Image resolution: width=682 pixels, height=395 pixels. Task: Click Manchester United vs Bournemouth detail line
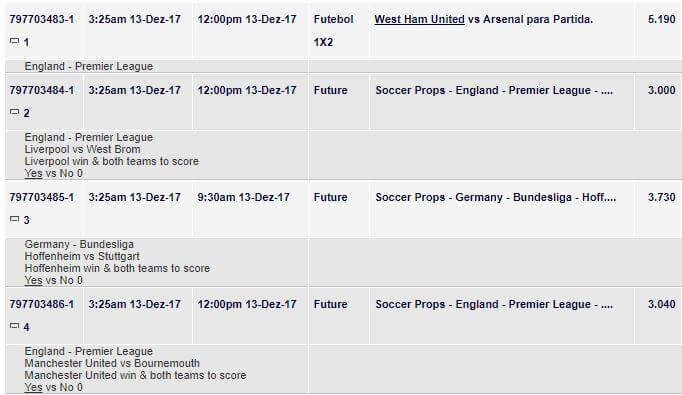click(x=112, y=363)
